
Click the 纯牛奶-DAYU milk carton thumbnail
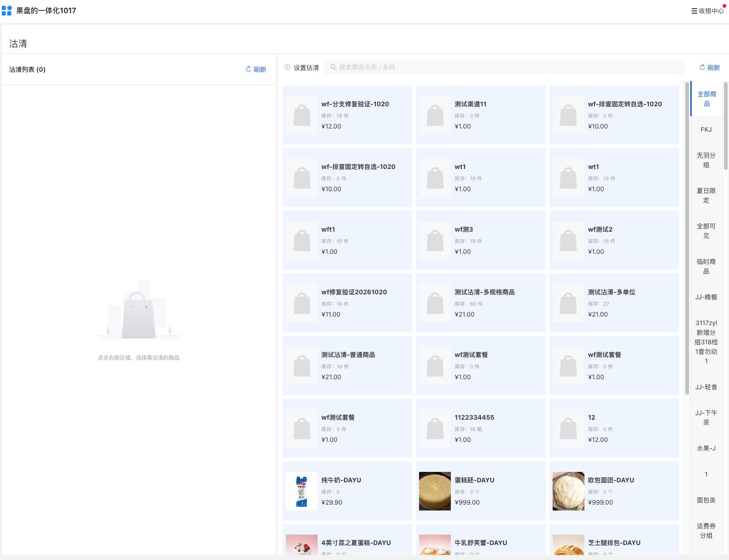(302, 491)
